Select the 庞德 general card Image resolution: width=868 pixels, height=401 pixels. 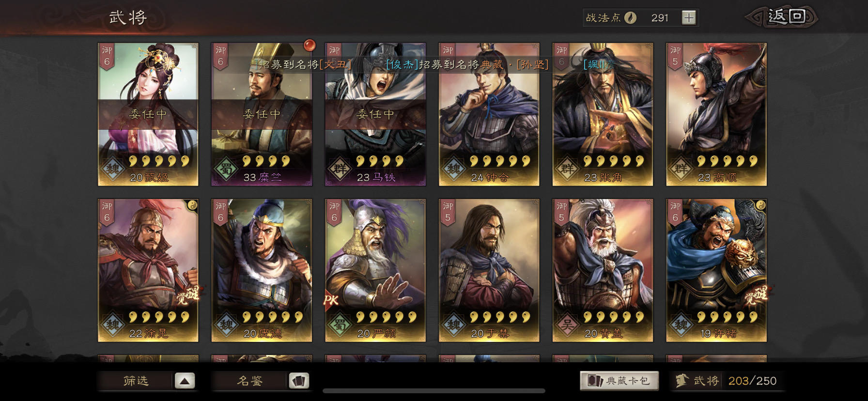pyautogui.click(x=262, y=270)
